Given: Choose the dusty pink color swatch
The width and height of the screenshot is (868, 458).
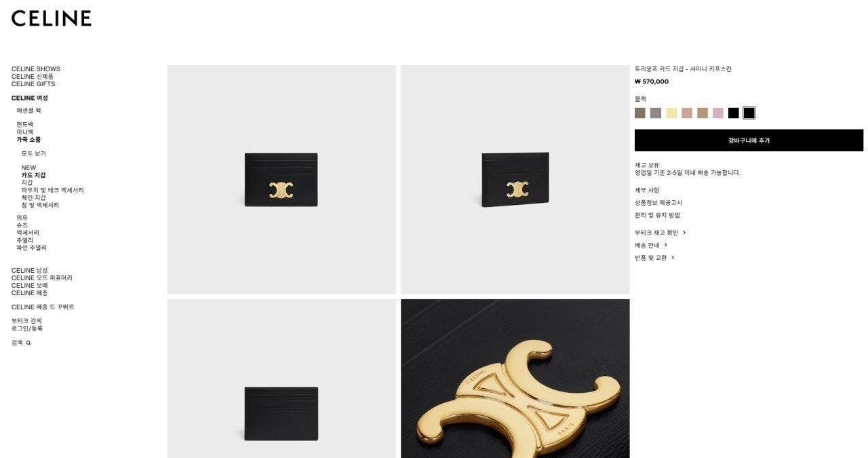Looking at the screenshot, I should [687, 113].
